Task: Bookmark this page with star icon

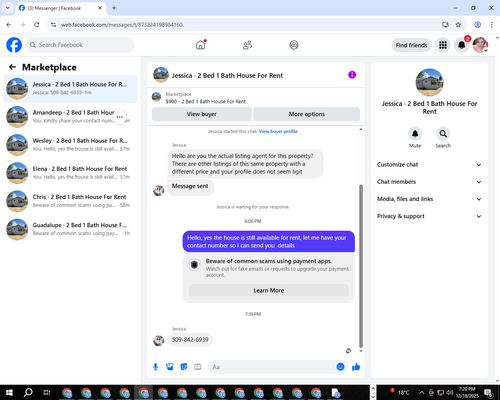Action: pyautogui.click(x=458, y=25)
